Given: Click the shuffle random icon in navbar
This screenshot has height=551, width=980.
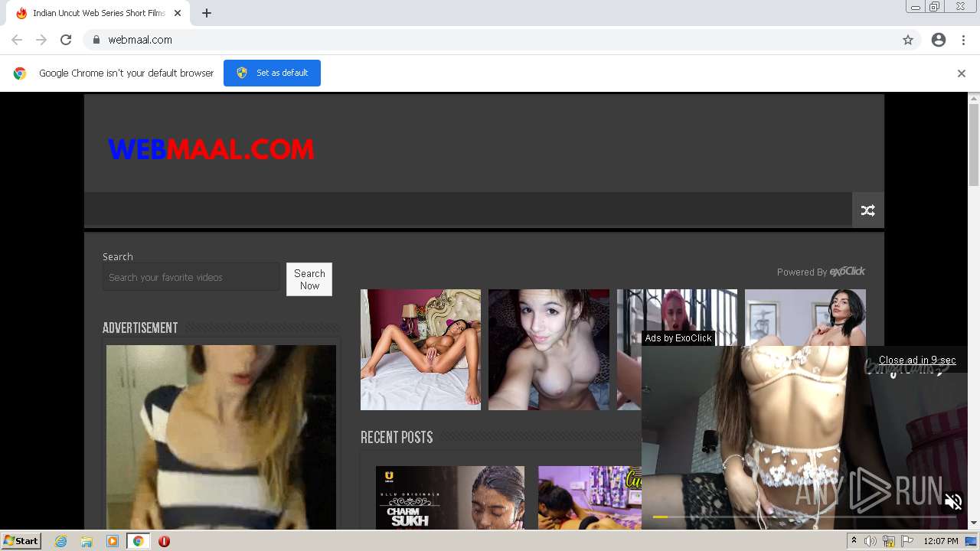Looking at the screenshot, I should tap(867, 210).
